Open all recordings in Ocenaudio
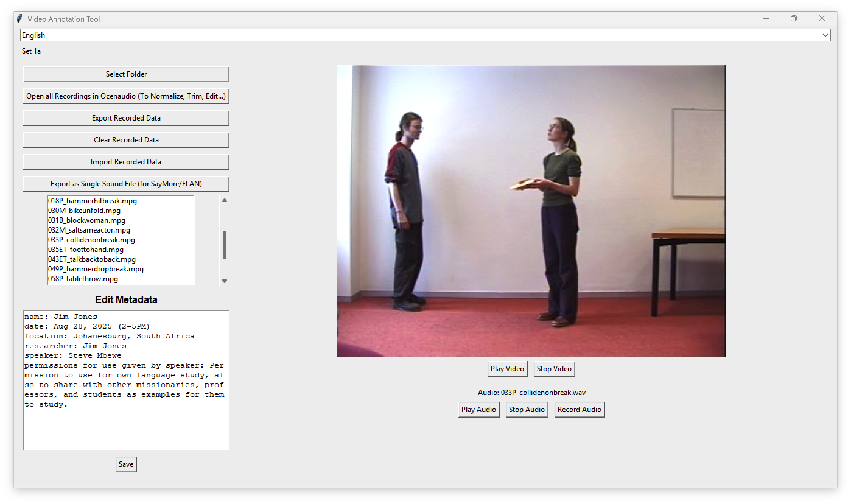The width and height of the screenshot is (851, 504). pos(126,96)
